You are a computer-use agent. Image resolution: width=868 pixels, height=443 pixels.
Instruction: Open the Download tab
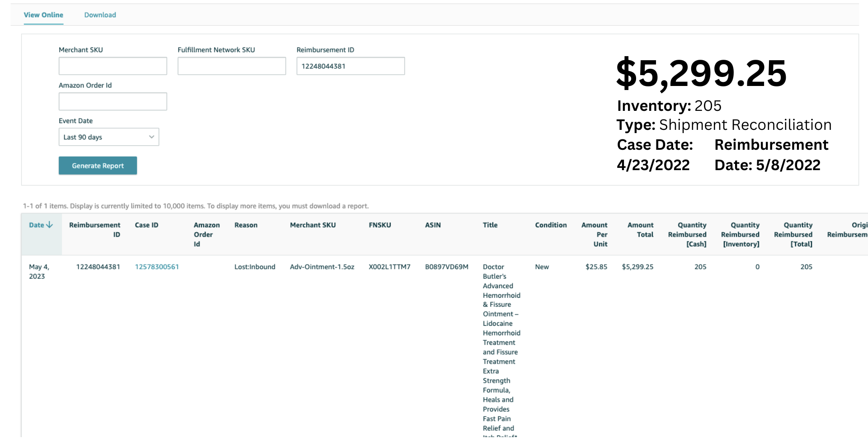click(100, 15)
